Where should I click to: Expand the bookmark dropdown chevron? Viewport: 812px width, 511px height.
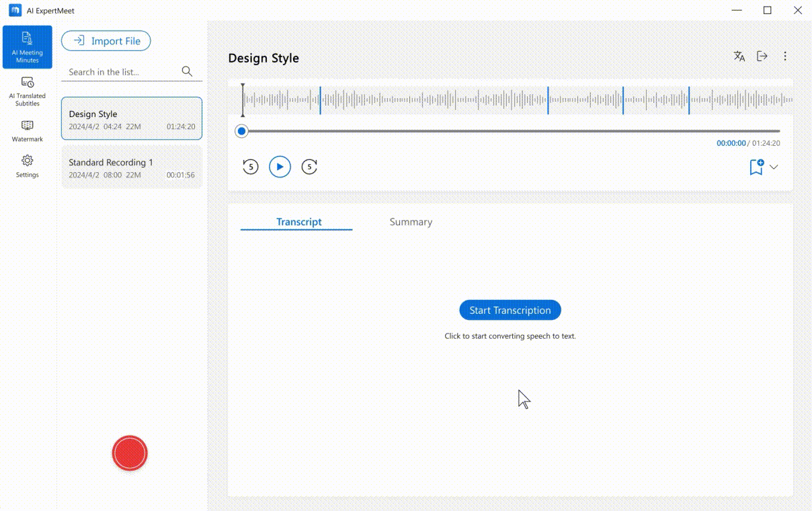tap(774, 167)
